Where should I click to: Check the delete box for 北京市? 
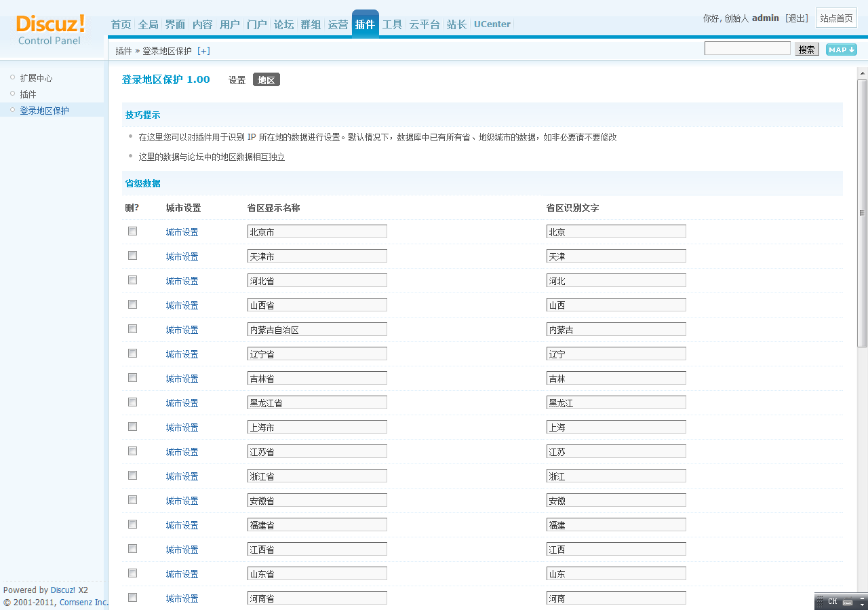coord(133,231)
